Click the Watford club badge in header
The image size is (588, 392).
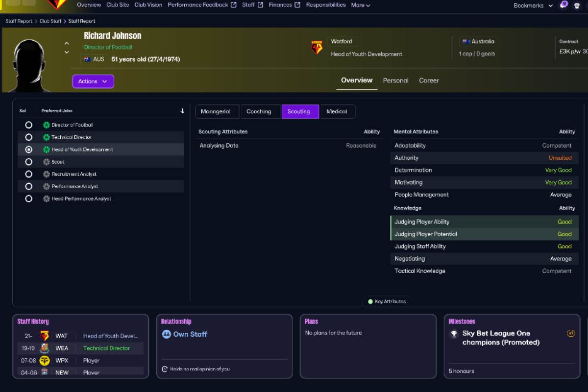point(317,48)
